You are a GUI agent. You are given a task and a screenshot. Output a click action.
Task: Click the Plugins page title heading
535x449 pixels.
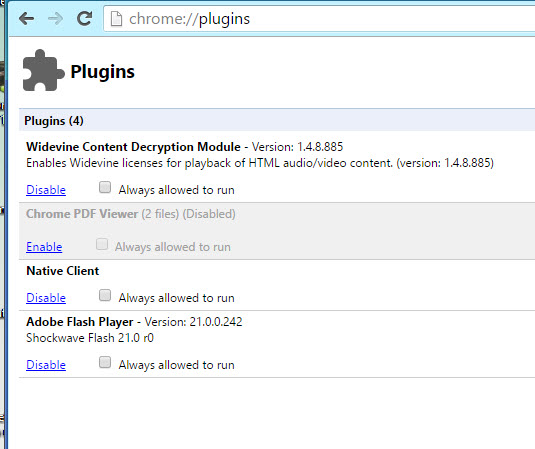click(102, 72)
